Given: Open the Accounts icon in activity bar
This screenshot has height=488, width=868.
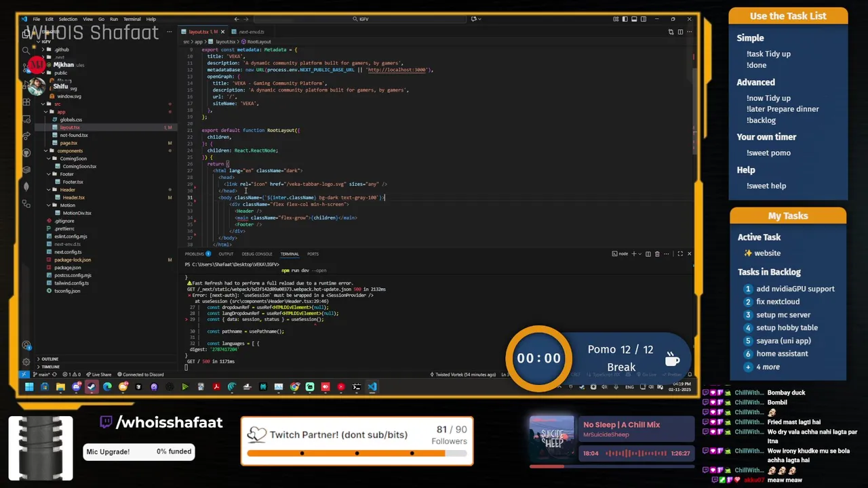Looking at the screenshot, I should coord(26,346).
